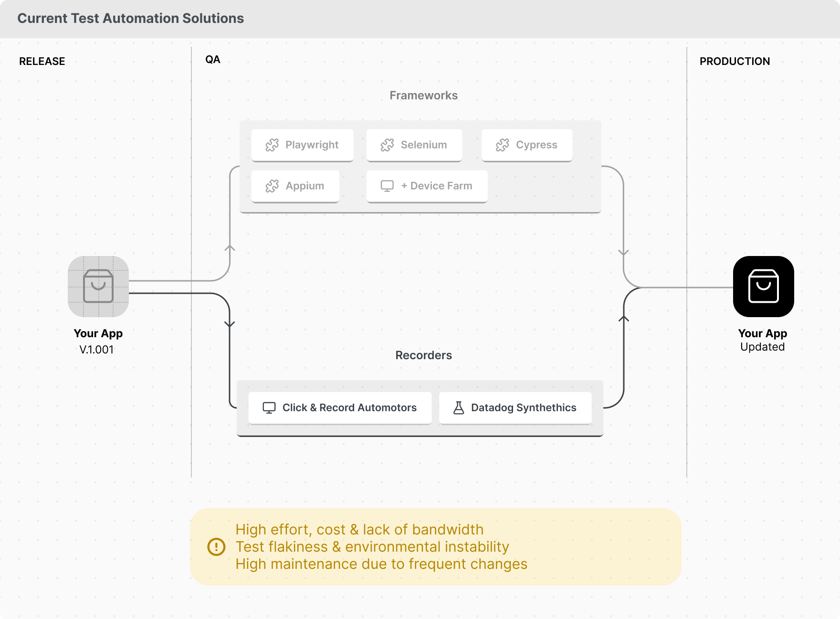Select the black Your App Updated app icon
The height and width of the screenshot is (619, 840).
point(763,287)
